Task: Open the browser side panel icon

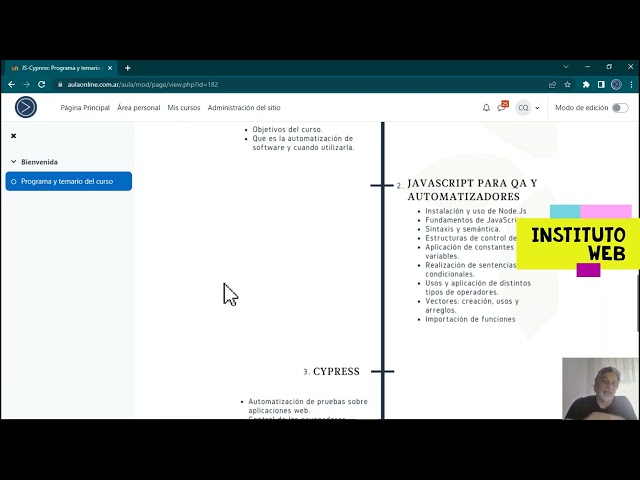Action: 601,84
